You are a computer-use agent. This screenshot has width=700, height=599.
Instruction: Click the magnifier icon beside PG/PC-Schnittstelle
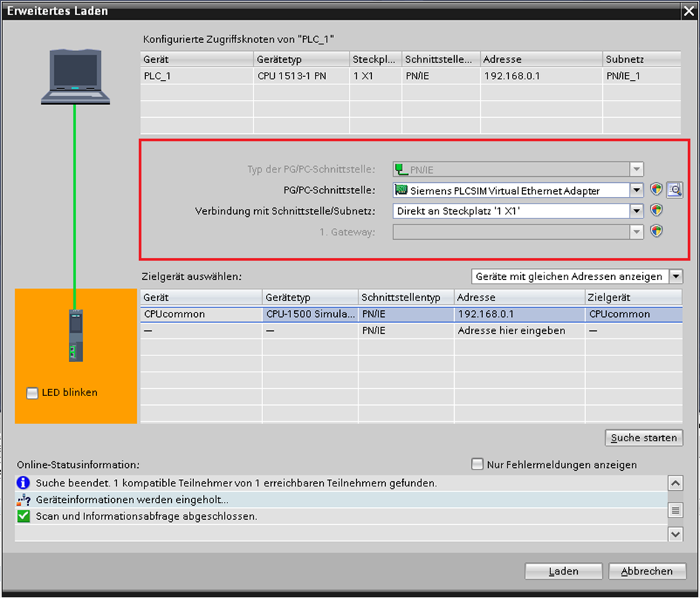click(x=674, y=190)
